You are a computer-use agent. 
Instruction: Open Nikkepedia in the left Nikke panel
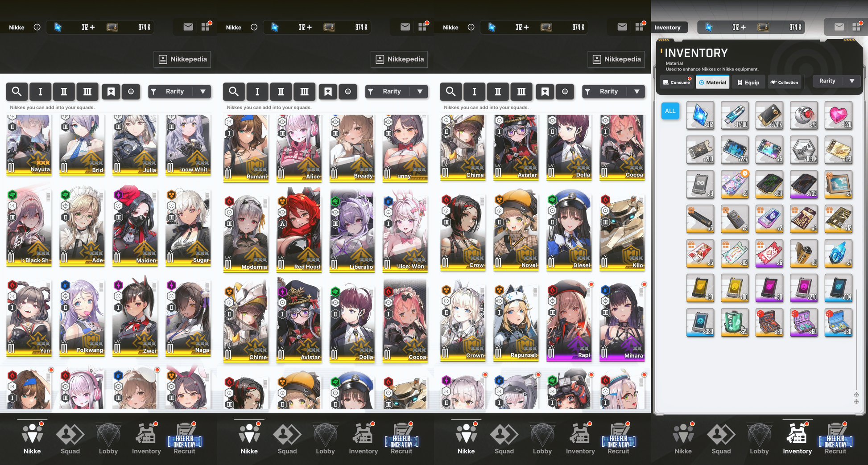pyautogui.click(x=182, y=59)
